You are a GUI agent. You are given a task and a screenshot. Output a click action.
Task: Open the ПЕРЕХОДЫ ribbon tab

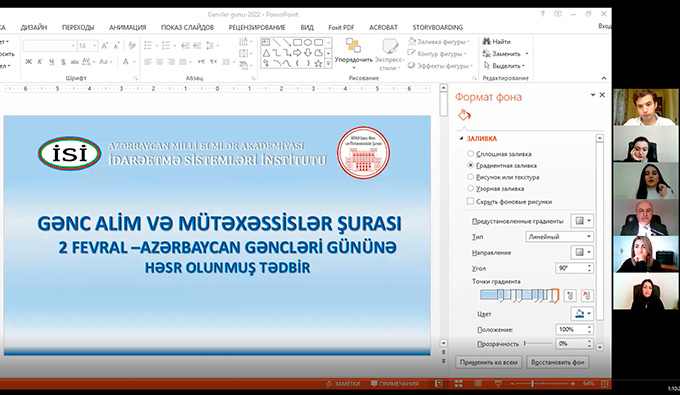click(78, 27)
